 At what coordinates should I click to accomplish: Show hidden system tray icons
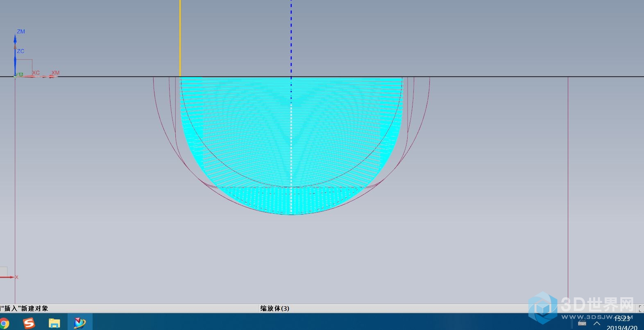[597, 323]
